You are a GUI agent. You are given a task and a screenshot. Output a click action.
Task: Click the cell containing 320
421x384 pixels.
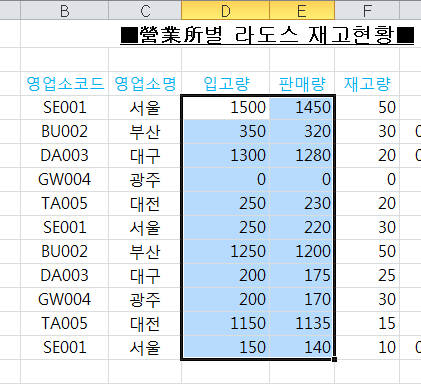click(302, 132)
